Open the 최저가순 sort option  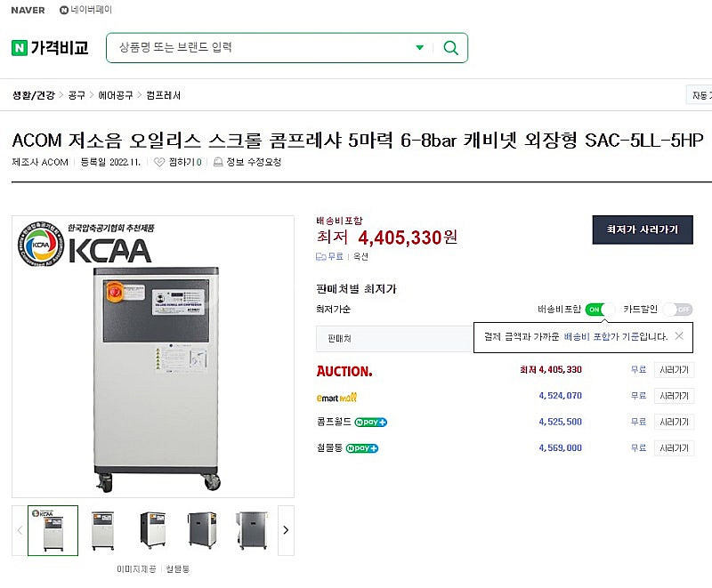[334, 310]
